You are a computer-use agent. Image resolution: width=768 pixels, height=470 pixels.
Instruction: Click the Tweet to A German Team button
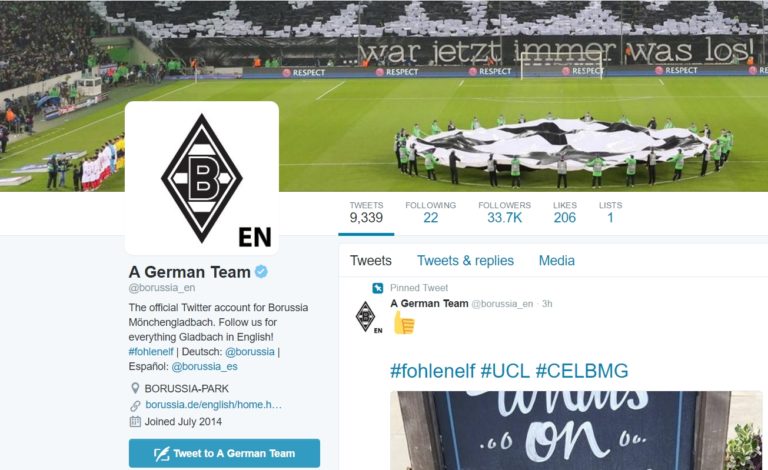224,453
